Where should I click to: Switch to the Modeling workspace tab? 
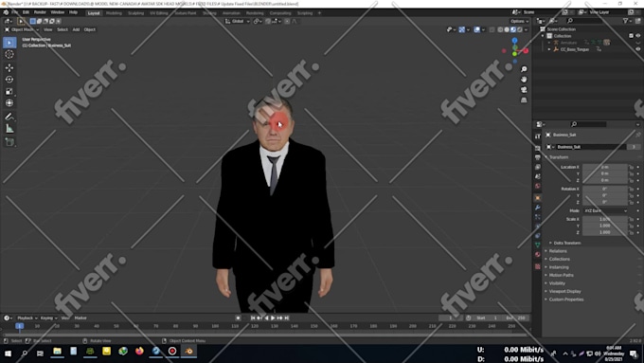(x=114, y=13)
